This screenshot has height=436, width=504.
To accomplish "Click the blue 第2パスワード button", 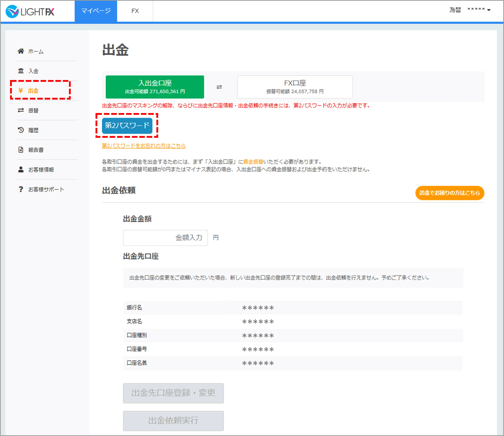I will (x=127, y=126).
